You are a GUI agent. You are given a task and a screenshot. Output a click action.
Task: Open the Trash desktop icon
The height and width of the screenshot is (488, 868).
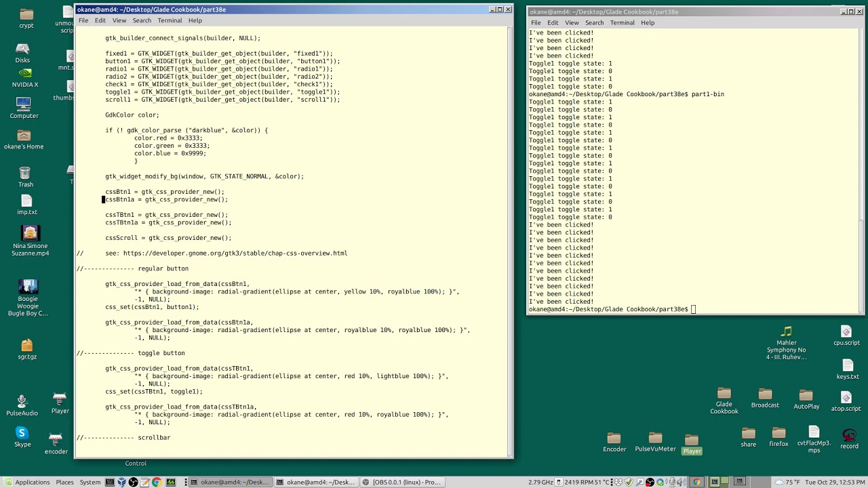pyautogui.click(x=25, y=178)
